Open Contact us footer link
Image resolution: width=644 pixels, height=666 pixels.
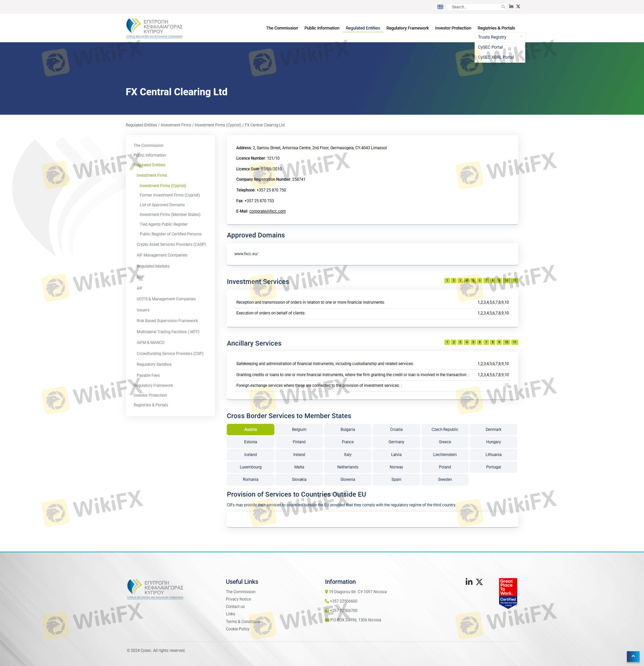tap(235, 607)
